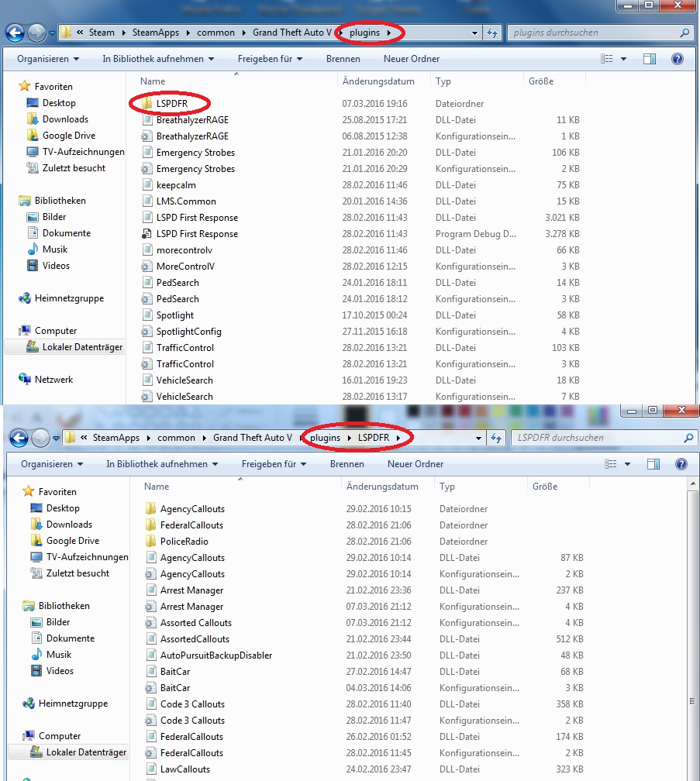The width and height of the screenshot is (700, 781).
Task: Expand view options arrow in plugins window
Action: point(623,59)
